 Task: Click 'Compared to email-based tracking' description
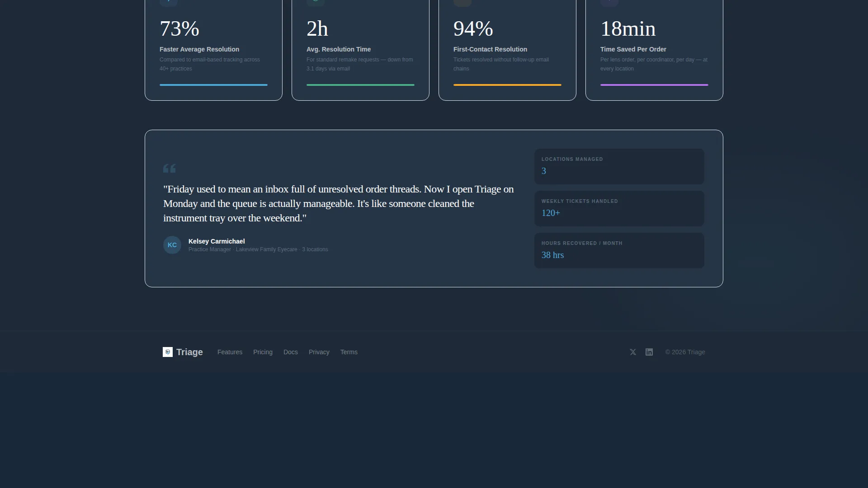pos(210,64)
